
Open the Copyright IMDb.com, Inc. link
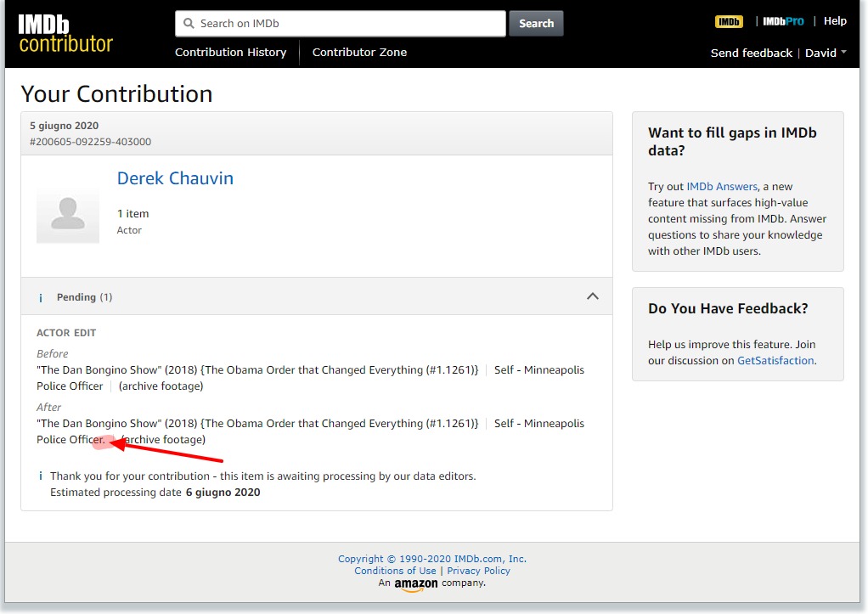click(431, 559)
